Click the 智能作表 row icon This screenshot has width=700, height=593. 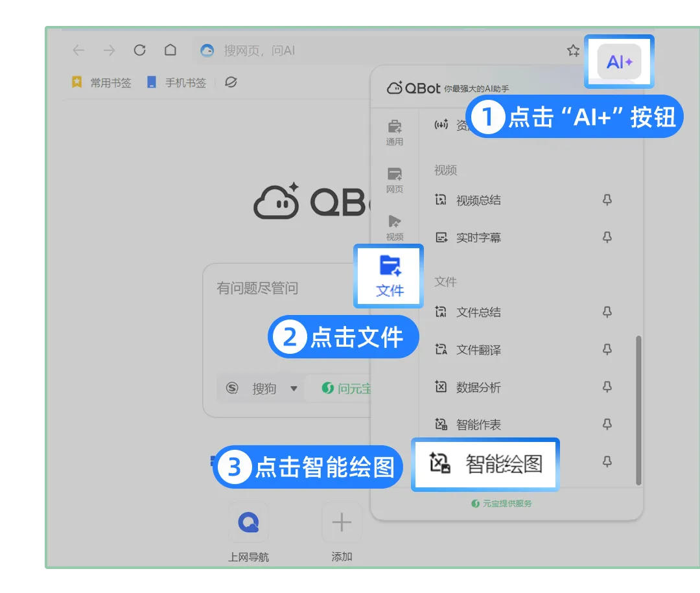click(x=441, y=424)
